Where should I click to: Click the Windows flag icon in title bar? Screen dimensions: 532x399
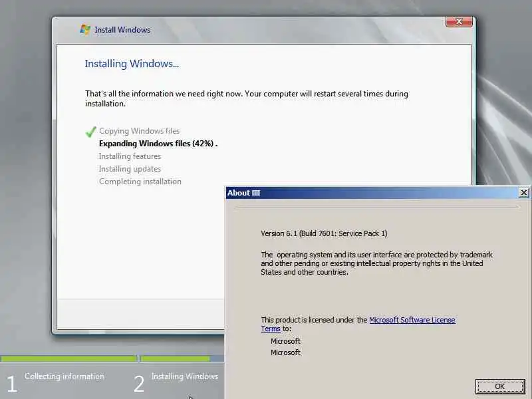[x=85, y=29]
